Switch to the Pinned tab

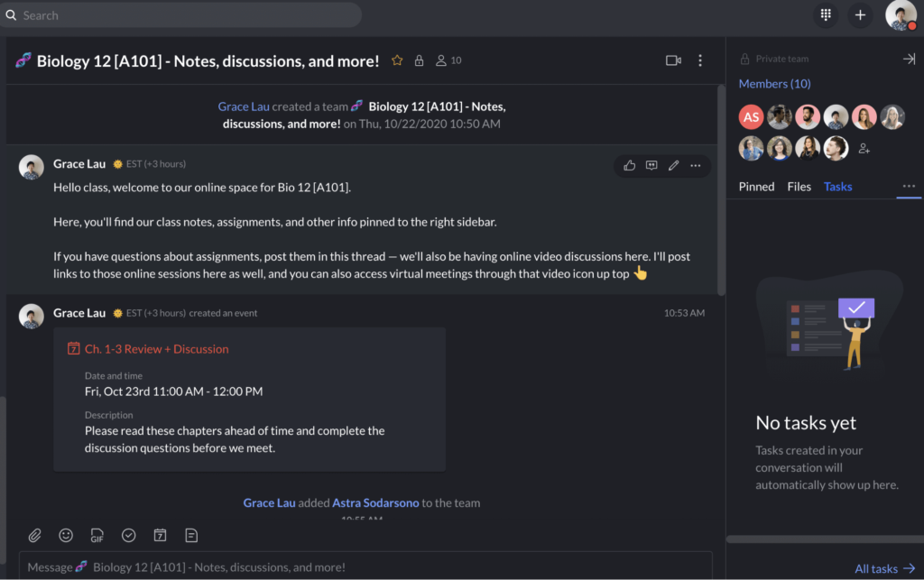pyautogui.click(x=756, y=187)
